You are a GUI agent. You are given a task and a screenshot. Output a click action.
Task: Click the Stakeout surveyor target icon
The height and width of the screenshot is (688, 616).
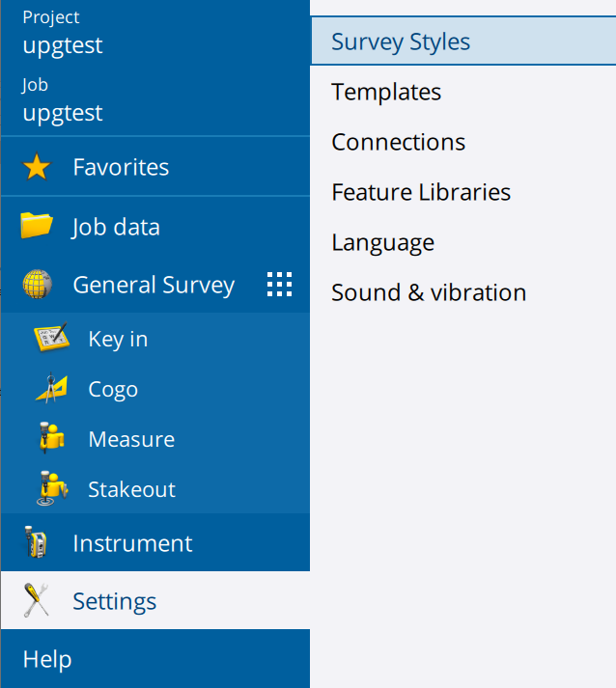click(52, 488)
